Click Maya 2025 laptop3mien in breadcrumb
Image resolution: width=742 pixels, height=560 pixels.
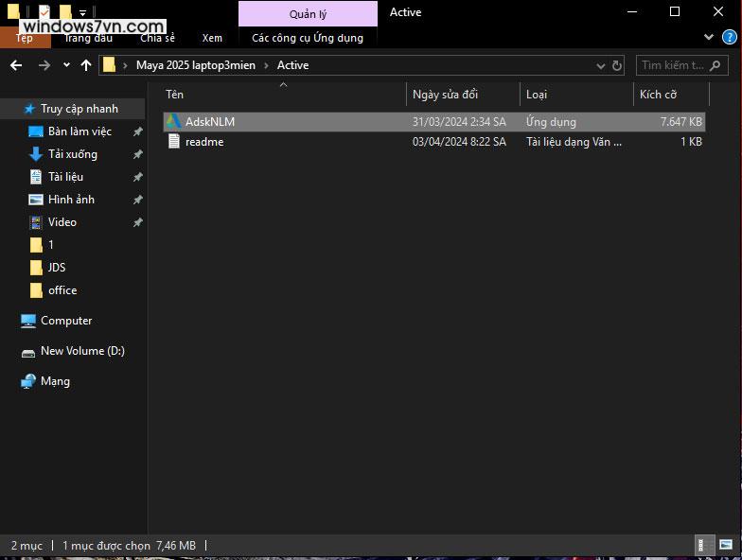195,65
